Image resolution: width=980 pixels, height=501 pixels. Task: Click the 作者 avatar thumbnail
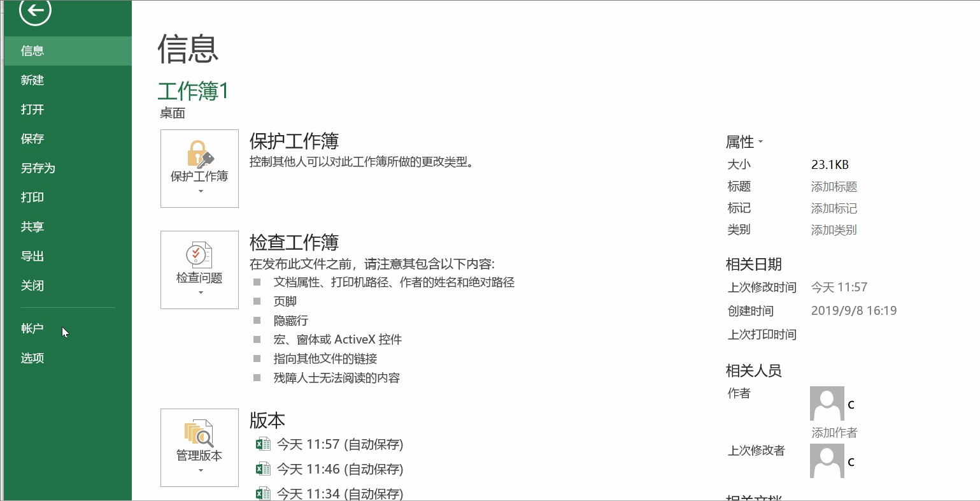826,402
